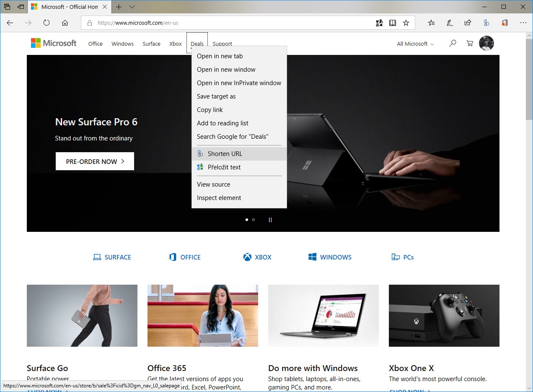Click the Share this page icon
This screenshot has width=533, height=392.
pos(468,23)
